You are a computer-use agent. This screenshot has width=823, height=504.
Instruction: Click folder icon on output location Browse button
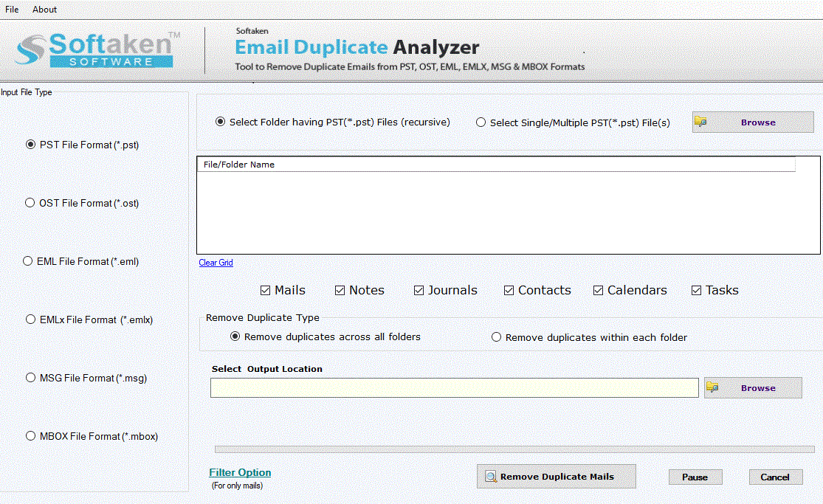712,387
